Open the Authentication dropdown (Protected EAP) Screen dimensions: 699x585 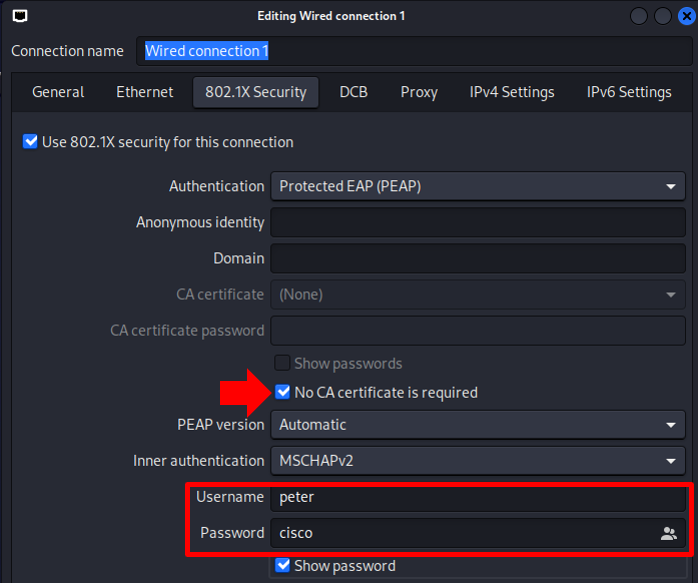477,186
